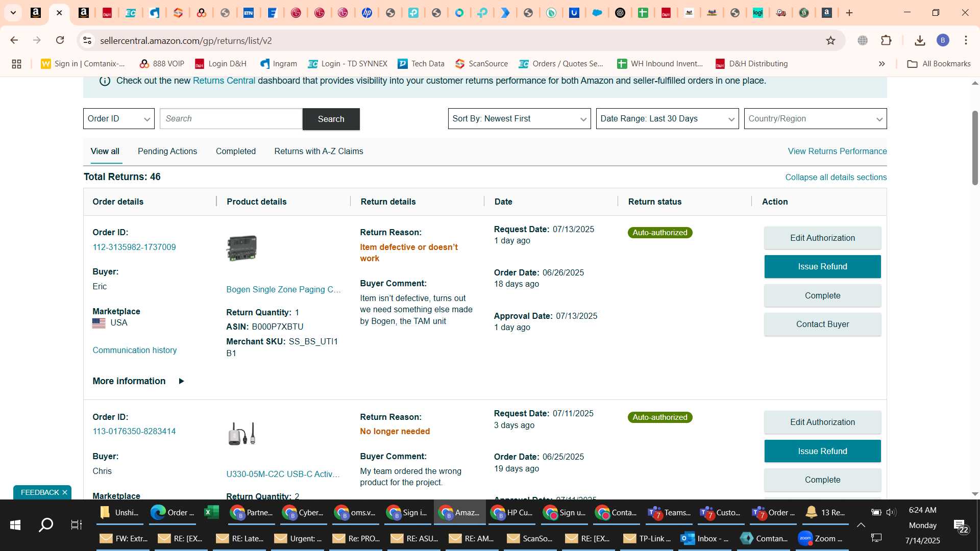The width and height of the screenshot is (980, 551).
Task: Switch to the HP browser tab
Action: click(x=366, y=13)
